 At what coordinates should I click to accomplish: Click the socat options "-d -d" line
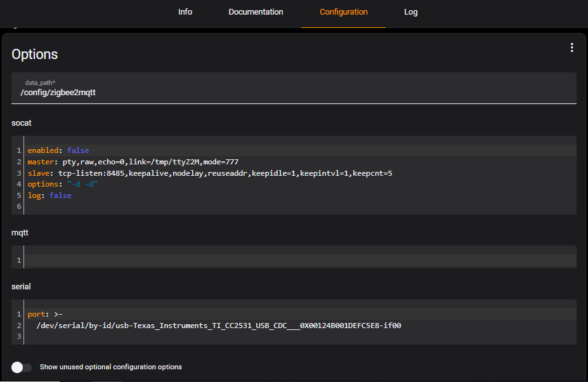tap(63, 184)
